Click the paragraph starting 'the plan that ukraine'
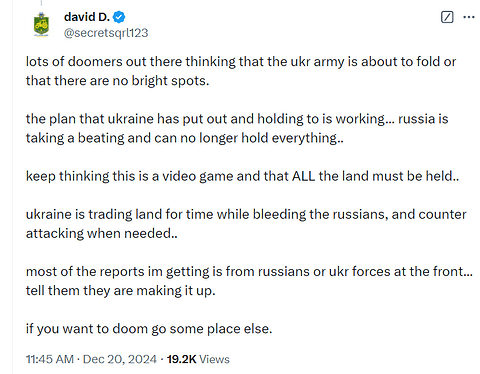The image size is (480, 374). point(237,128)
